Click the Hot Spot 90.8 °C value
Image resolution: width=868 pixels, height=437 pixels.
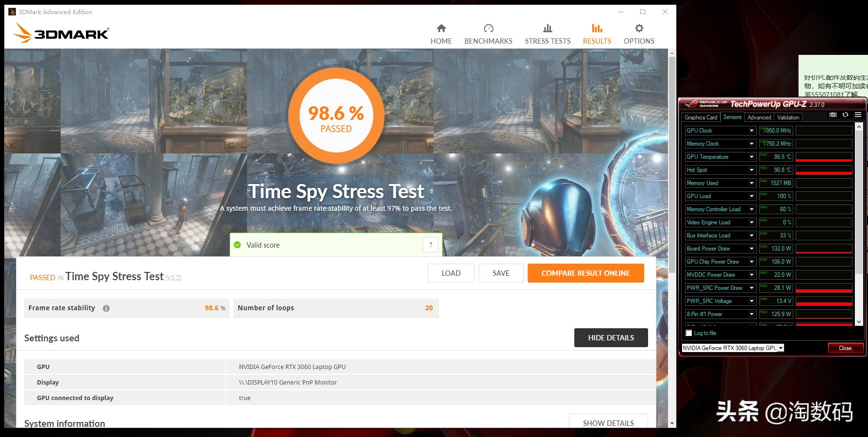[776, 170]
